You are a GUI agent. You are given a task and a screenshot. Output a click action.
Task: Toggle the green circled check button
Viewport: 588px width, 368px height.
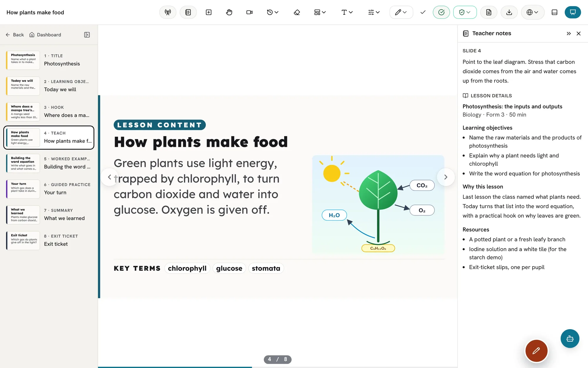[441, 12]
